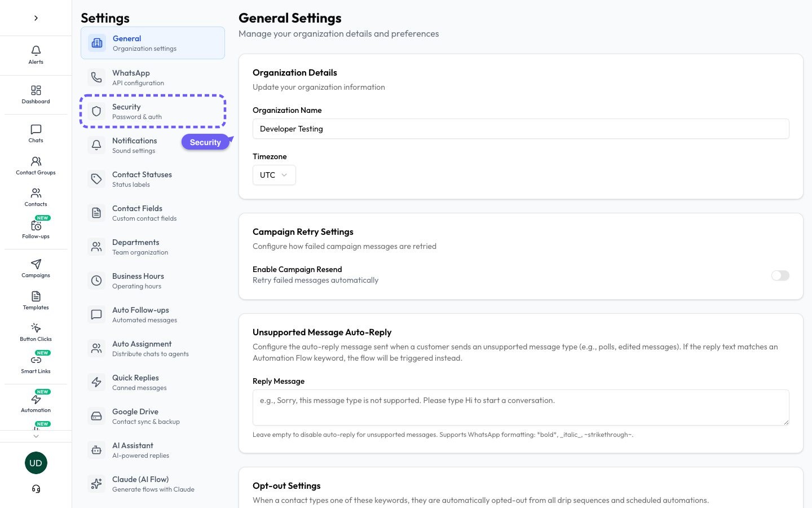Open Departments team organization settings
The height and width of the screenshot is (508, 812).
click(153, 247)
